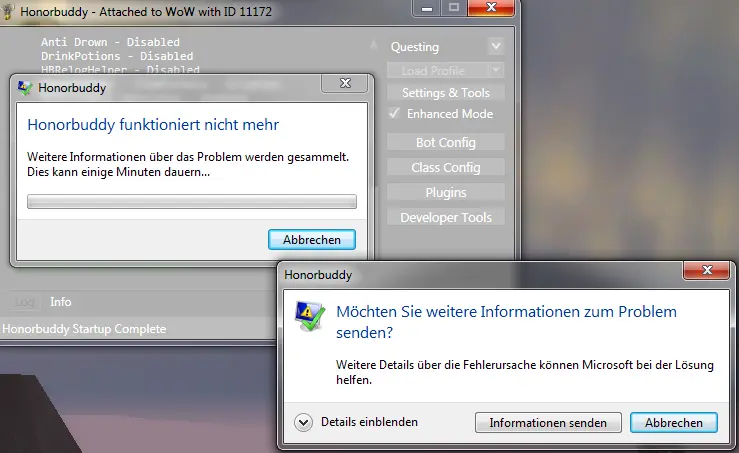Viewport: 739px width, 453px height.
Task: Open the Questing bot dropdown
Action: click(495, 47)
